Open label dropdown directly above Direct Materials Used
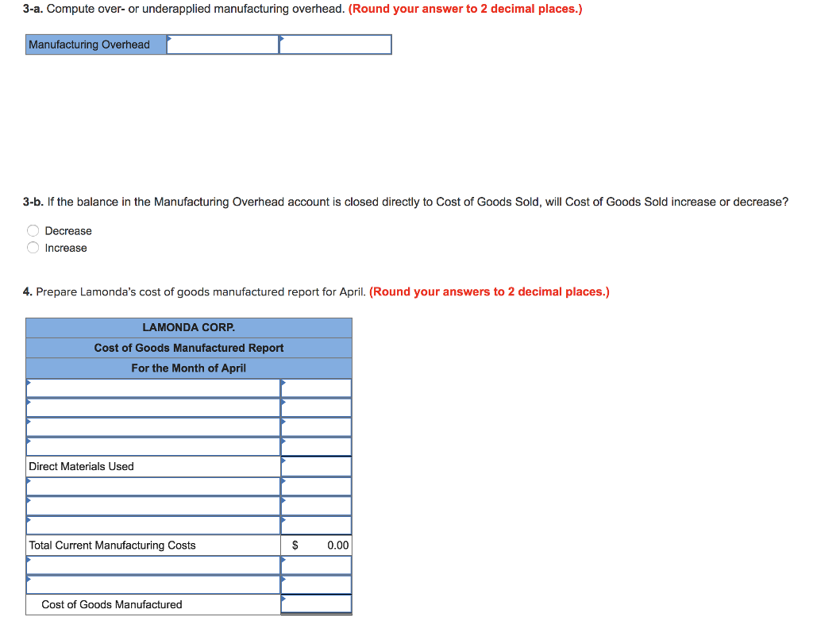The height and width of the screenshot is (644, 813). click(x=153, y=447)
